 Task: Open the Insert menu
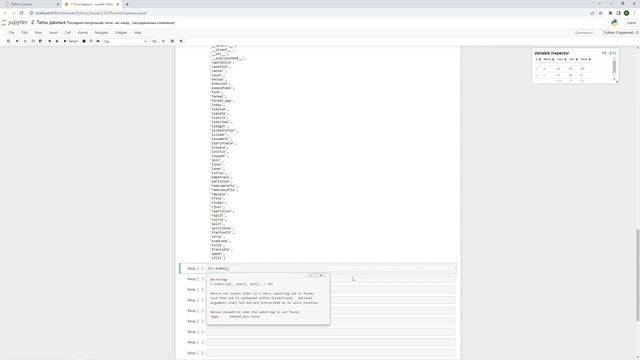53,33
